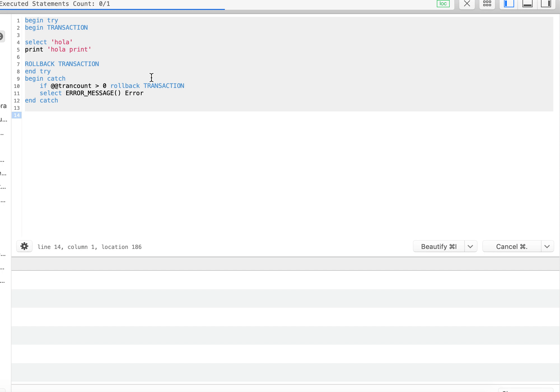This screenshot has height=392, width=560.
Task: Click the Executed Statements Count label
Action: pos(55,4)
